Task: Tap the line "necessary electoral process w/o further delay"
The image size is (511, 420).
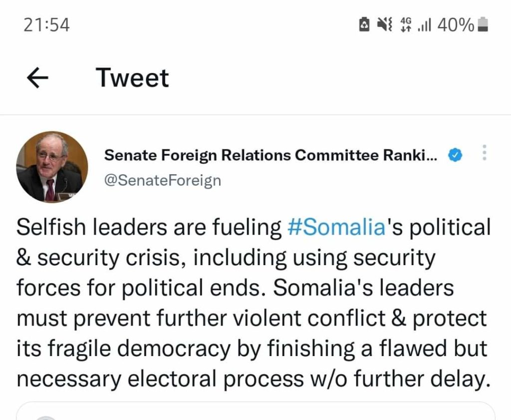Action: point(251,380)
